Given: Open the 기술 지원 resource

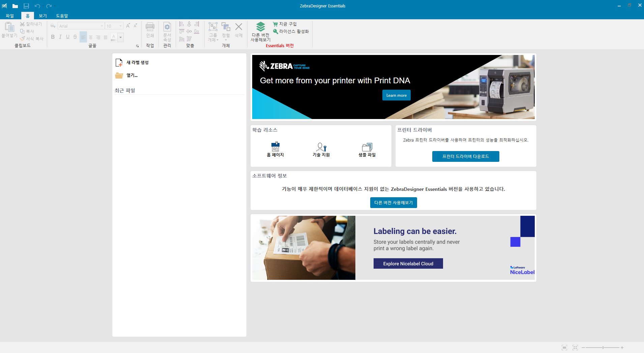Looking at the screenshot, I should [321, 150].
